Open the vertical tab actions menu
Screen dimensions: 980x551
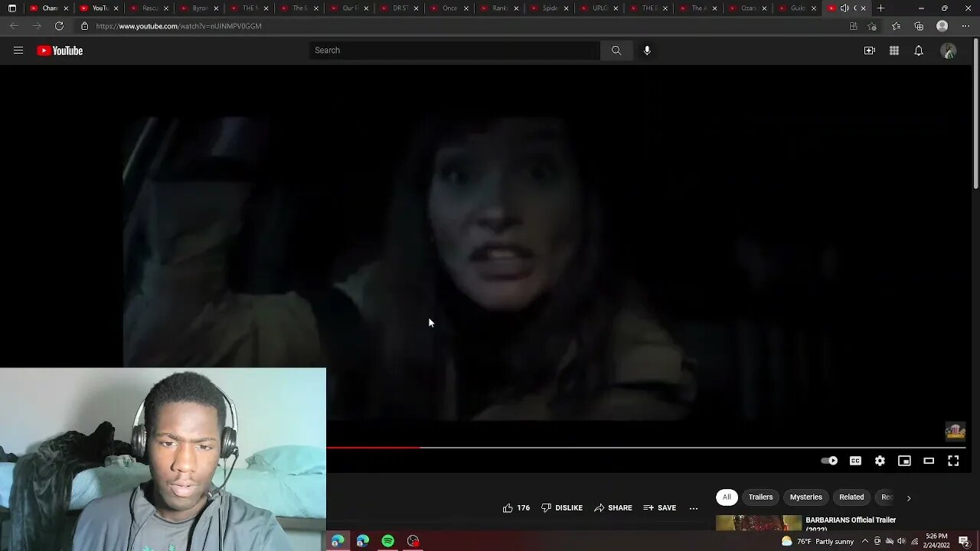(x=12, y=8)
